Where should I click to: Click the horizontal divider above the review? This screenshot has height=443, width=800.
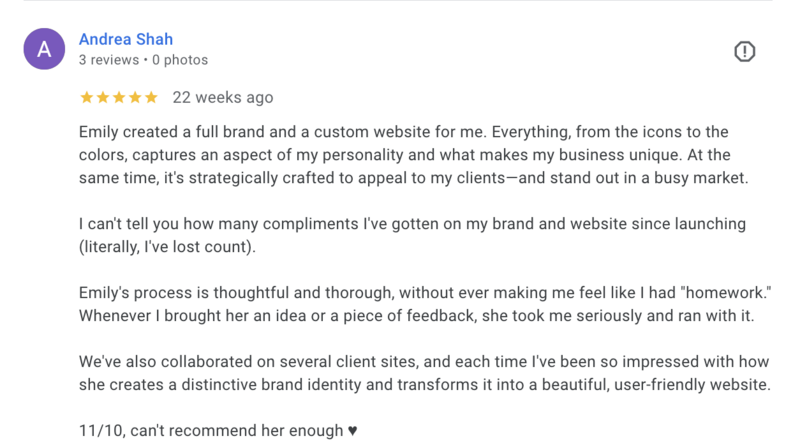tap(398, 1)
